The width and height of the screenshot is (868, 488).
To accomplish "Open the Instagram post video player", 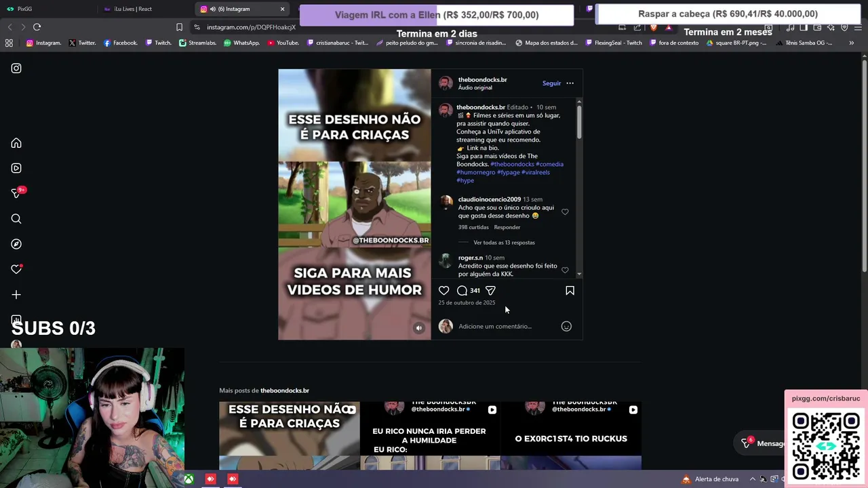I will [x=355, y=204].
